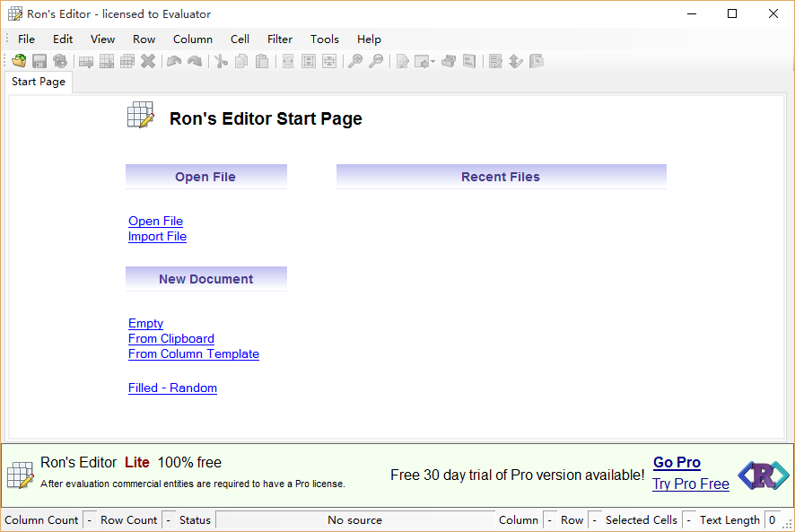Click the document with pencil icon
The height and width of the screenshot is (532, 795).
click(403, 61)
